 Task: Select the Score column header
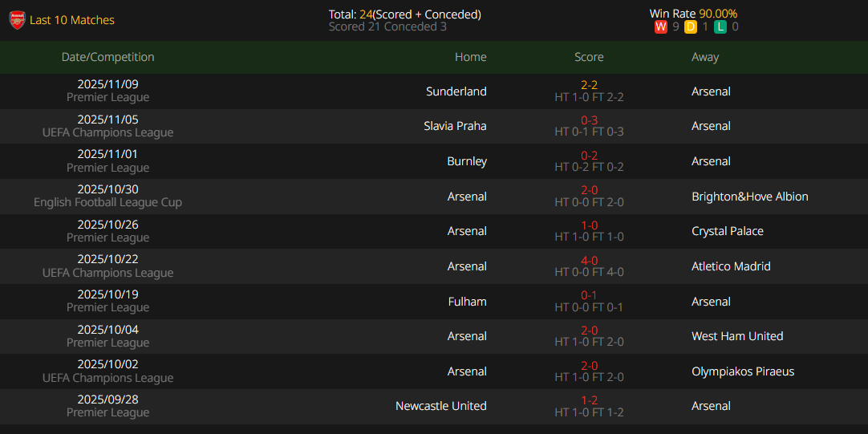click(589, 57)
